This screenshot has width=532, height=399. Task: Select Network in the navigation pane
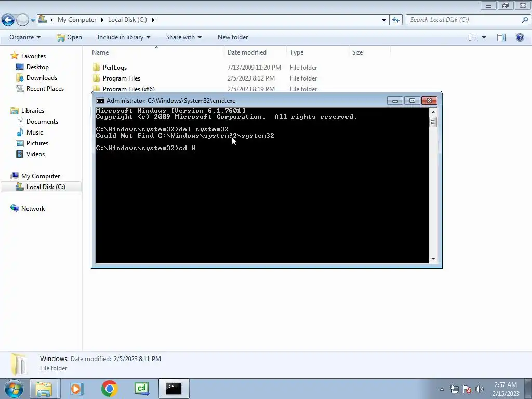pos(33,208)
